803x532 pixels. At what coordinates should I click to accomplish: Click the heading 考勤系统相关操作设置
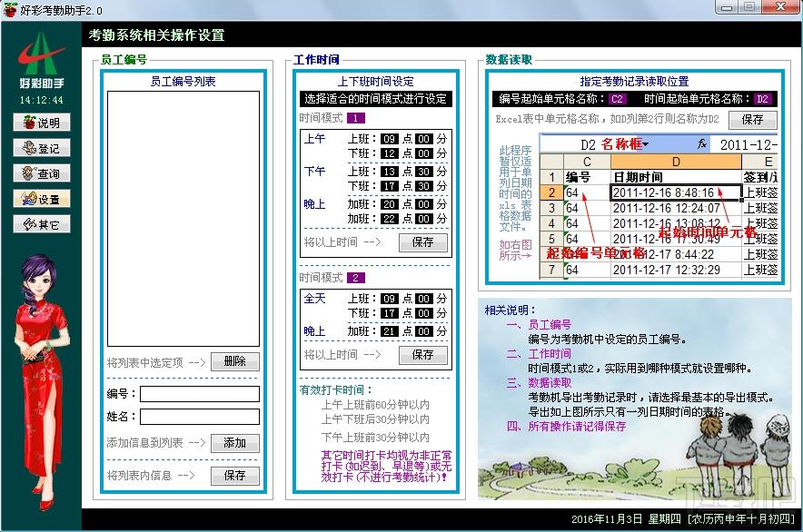(x=157, y=35)
